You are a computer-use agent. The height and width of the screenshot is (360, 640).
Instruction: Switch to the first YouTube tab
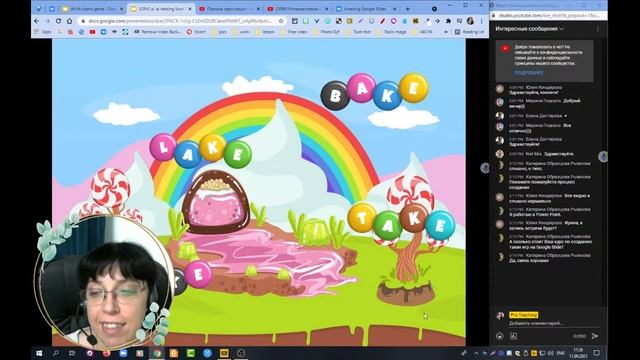coord(229,9)
